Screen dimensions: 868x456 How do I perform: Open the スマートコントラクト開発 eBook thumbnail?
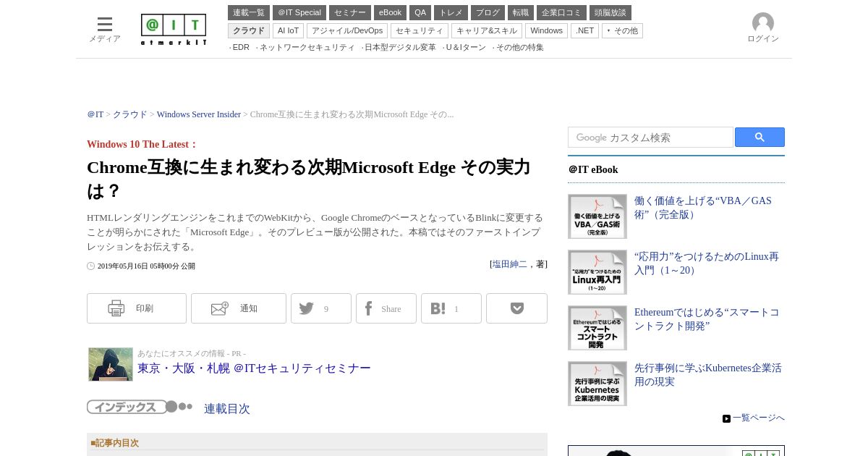[x=597, y=328]
